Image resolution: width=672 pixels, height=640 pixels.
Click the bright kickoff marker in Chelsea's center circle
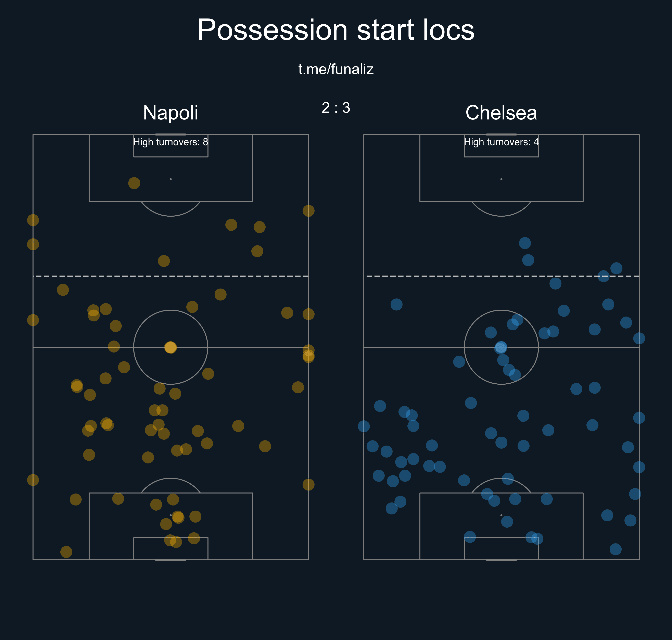501,348
